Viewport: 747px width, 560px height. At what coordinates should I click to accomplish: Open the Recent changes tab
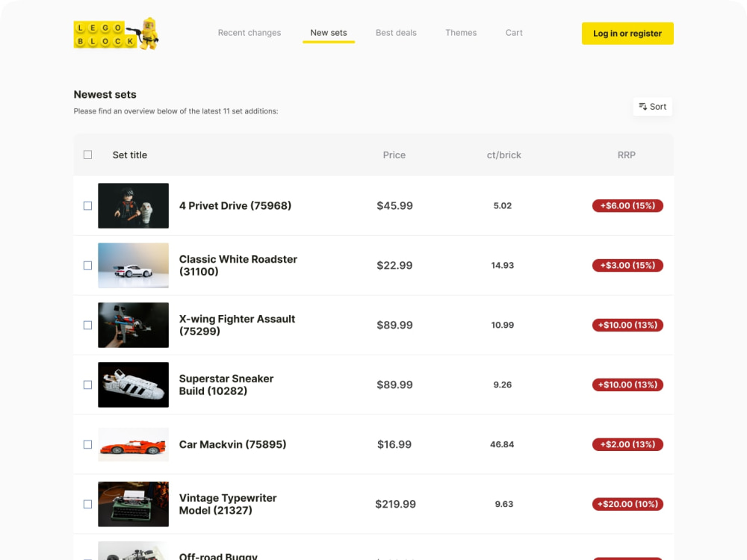pyautogui.click(x=249, y=33)
